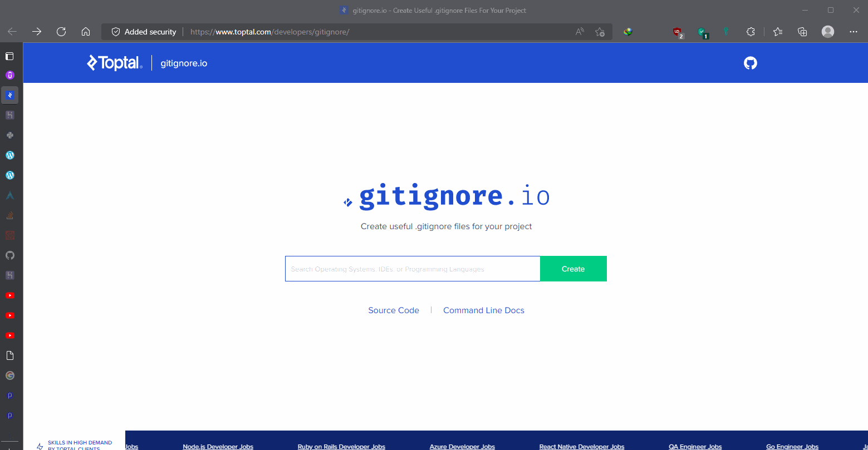Click the gitignore search input field
Image resolution: width=868 pixels, height=450 pixels.
coord(412,269)
